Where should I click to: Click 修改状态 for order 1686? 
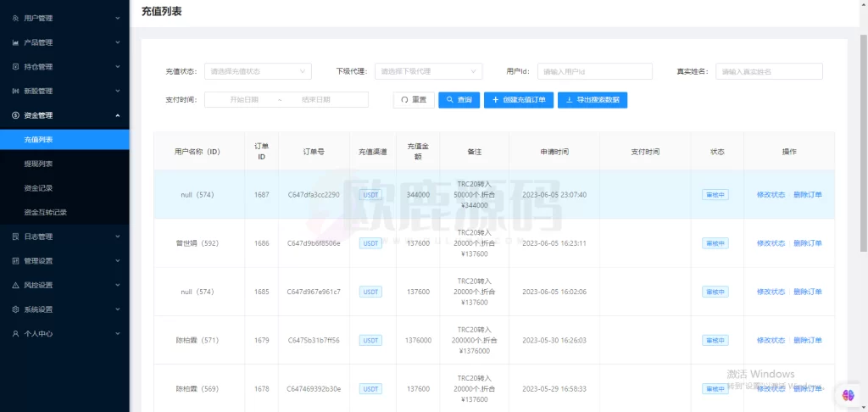[771, 243]
